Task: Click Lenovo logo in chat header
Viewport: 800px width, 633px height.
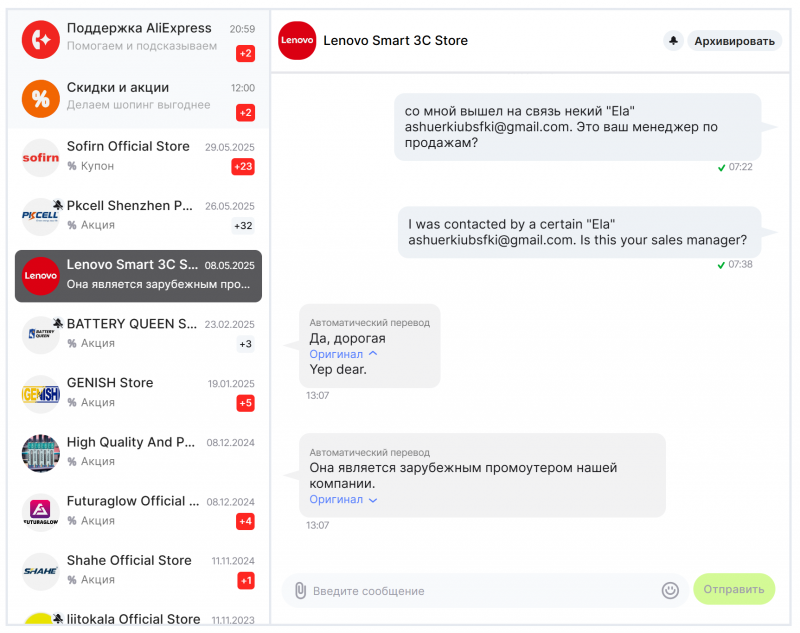Action: point(297,40)
